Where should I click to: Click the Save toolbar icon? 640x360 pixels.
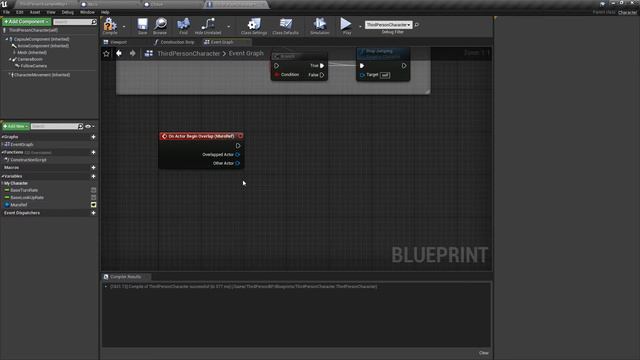coord(142,24)
